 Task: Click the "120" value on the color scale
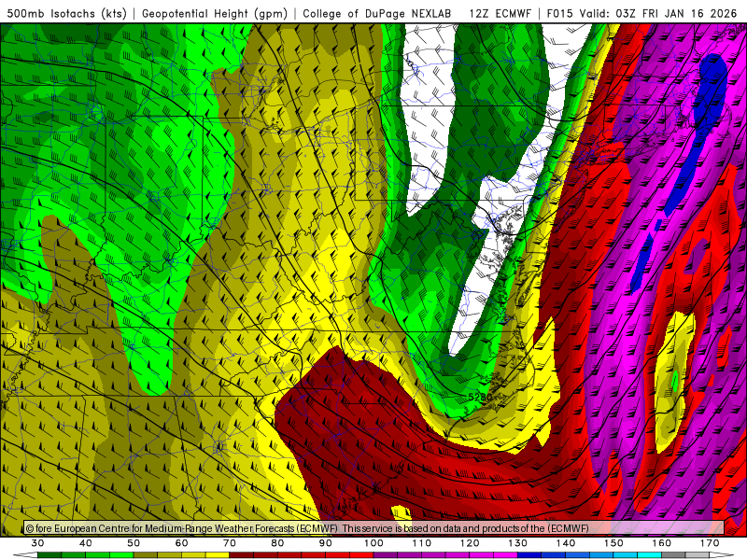[470, 543]
